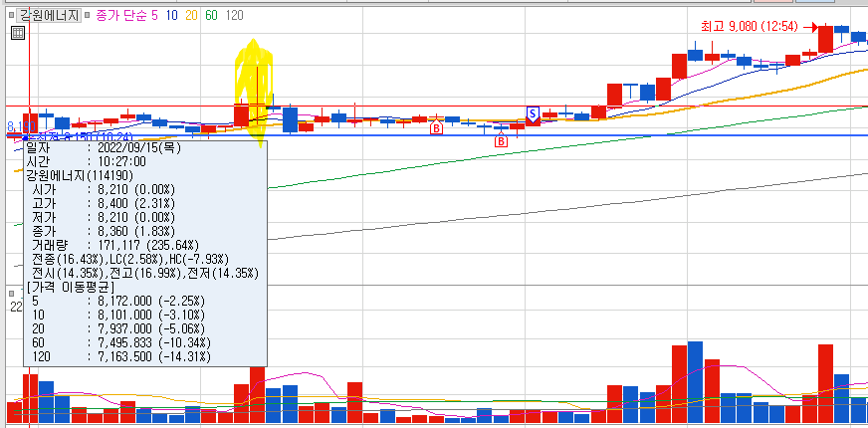The image size is (868, 428).
Task: Select the magenta 종가 단순 5 legend
Action: tap(126, 16)
